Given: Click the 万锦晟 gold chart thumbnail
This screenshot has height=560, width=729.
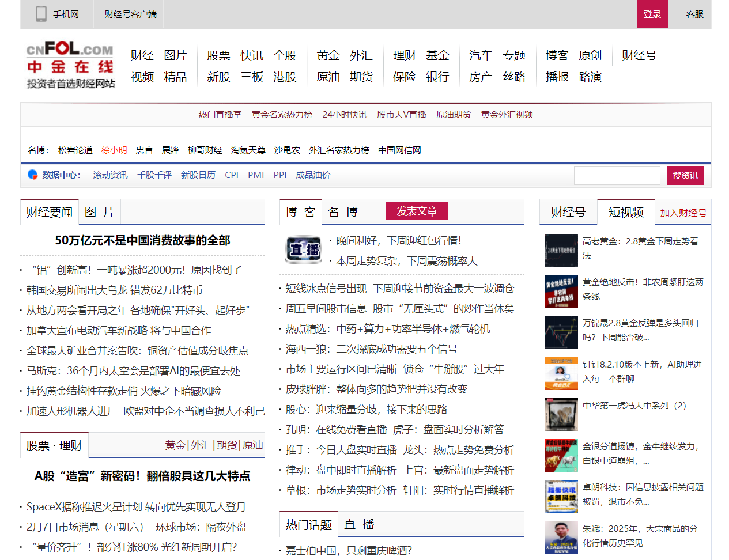Looking at the screenshot, I should (561, 332).
